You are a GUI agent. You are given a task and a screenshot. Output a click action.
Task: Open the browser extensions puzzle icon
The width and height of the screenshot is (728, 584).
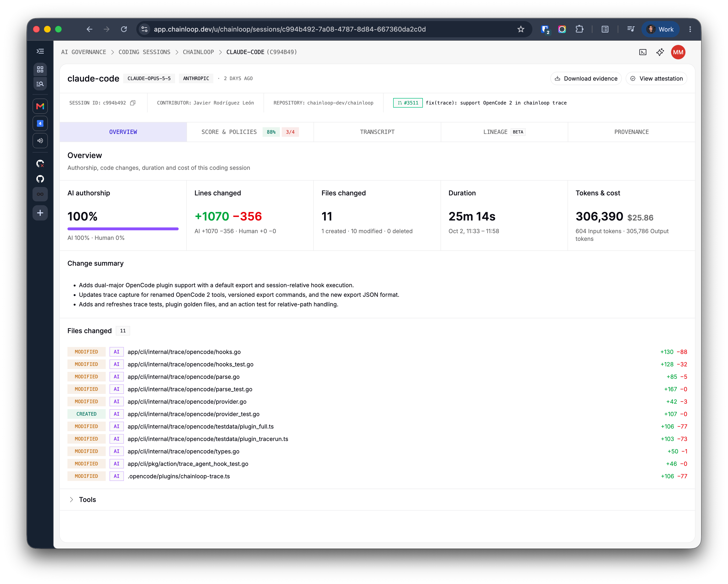pyautogui.click(x=579, y=29)
